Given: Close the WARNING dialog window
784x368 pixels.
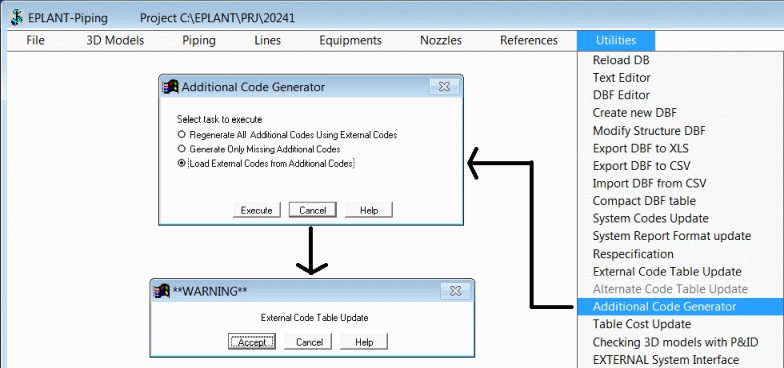Looking at the screenshot, I should pyautogui.click(x=455, y=291).
